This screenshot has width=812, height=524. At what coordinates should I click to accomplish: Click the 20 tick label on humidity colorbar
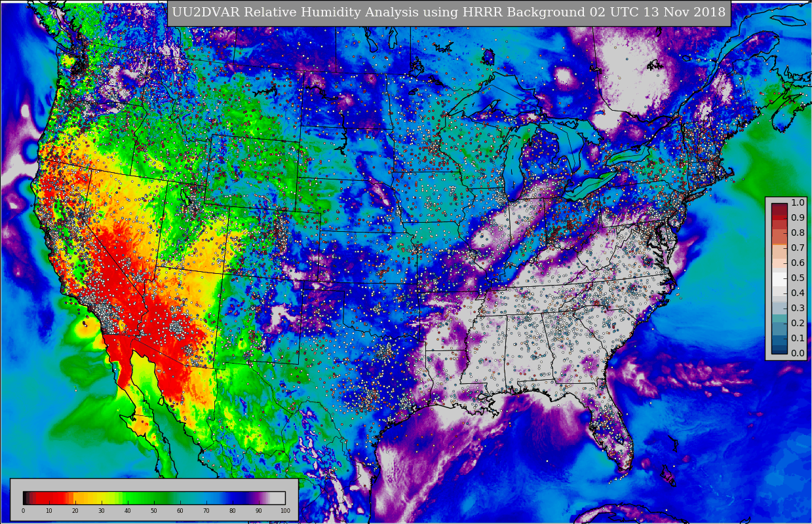pyautogui.click(x=75, y=511)
